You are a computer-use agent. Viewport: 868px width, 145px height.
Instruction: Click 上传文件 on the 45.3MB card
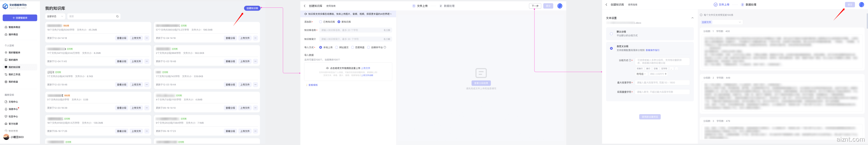[x=136, y=38]
